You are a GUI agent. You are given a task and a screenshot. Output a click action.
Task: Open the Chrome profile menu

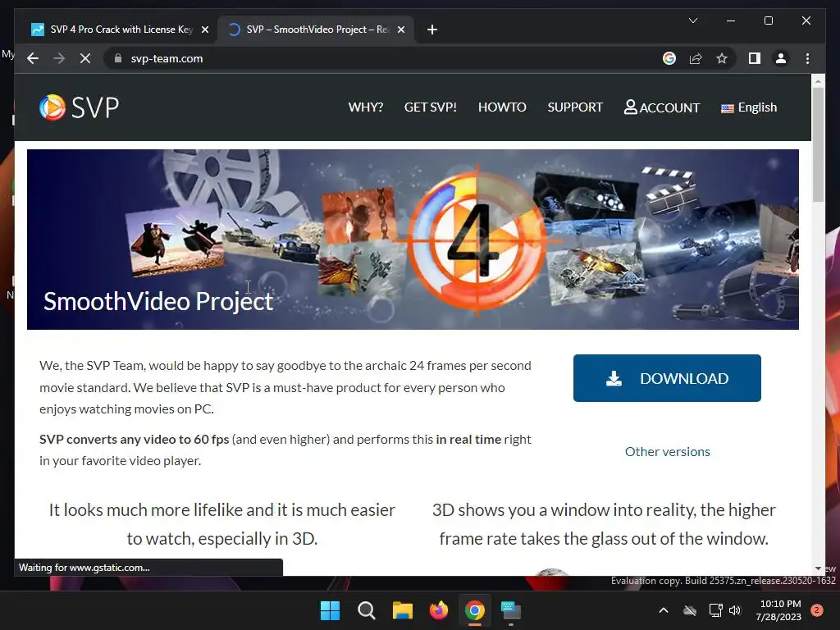[x=781, y=58]
